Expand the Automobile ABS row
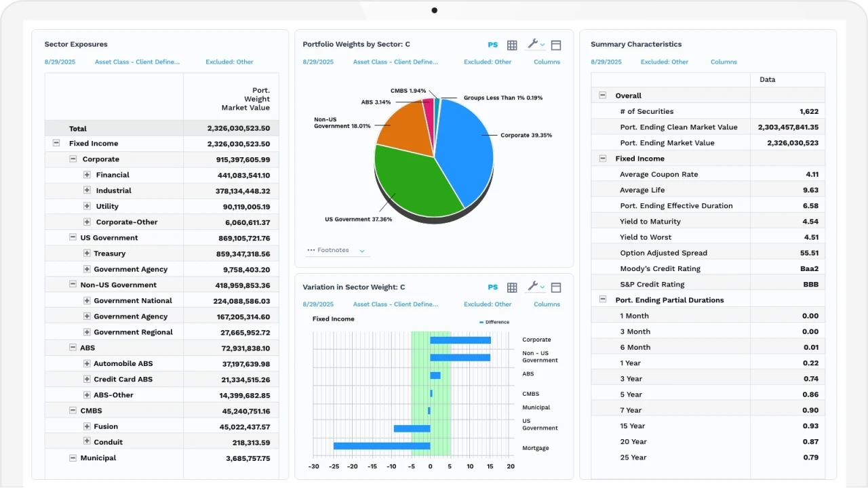Image resolution: width=868 pixels, height=488 pixels. pyautogui.click(x=87, y=363)
